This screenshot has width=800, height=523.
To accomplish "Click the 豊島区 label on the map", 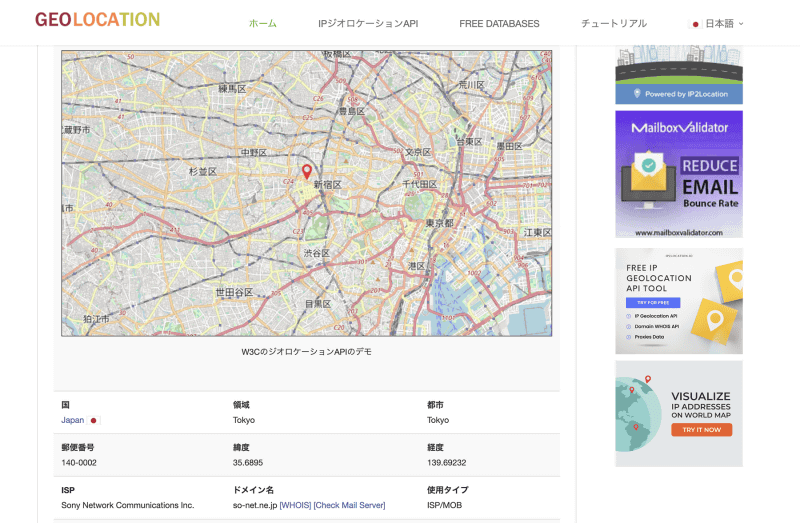I will [352, 111].
